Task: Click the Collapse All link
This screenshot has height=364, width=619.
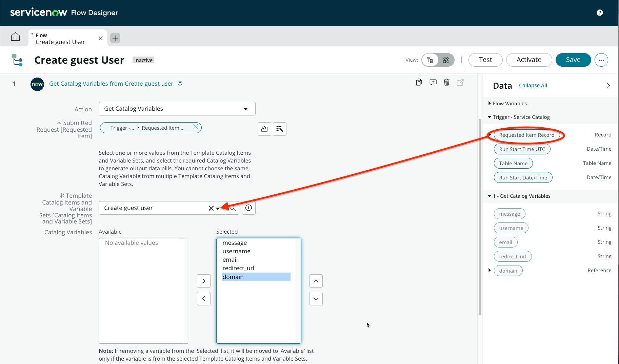Action: [x=533, y=85]
